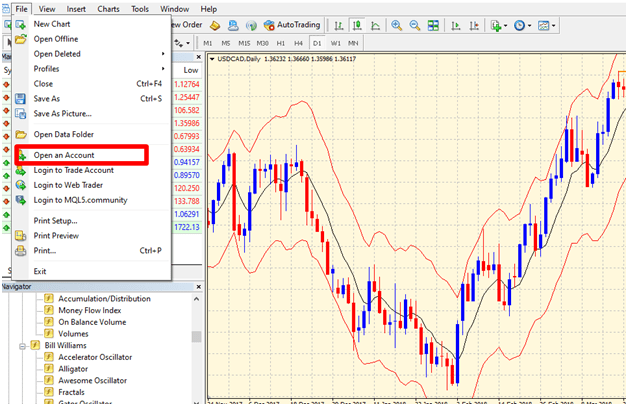Image resolution: width=630 pixels, height=409 pixels.
Task: Open the View menu
Action: click(x=47, y=9)
